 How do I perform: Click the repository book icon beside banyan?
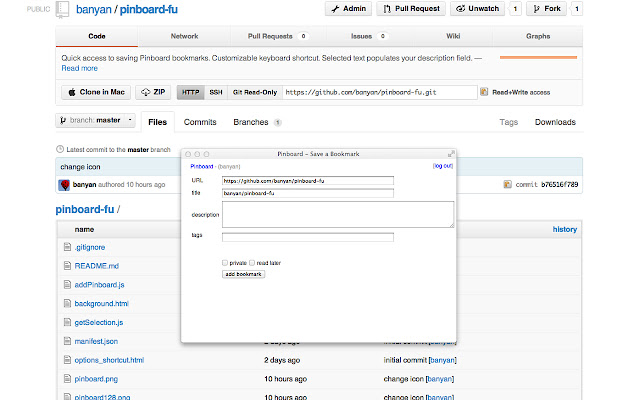coord(62,10)
